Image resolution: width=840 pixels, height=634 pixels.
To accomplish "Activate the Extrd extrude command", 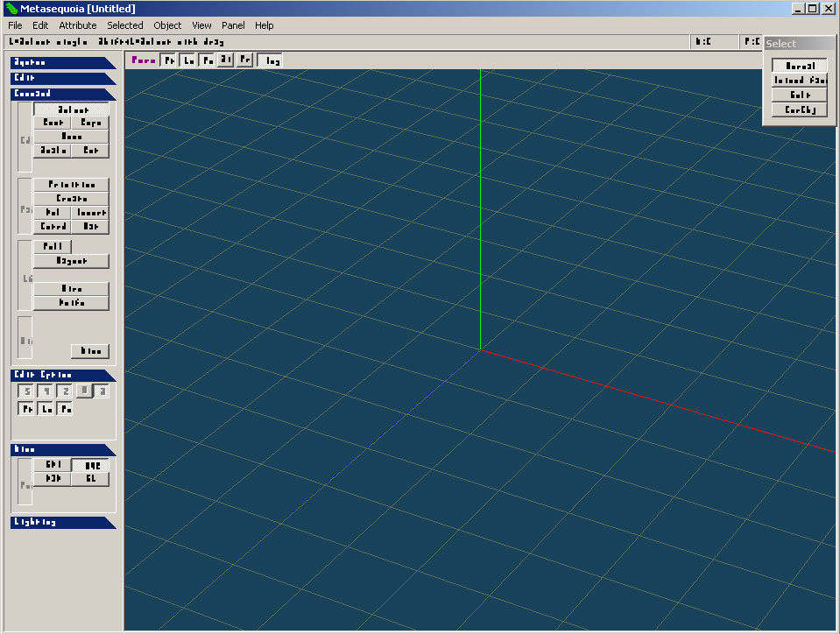I will (x=53, y=227).
